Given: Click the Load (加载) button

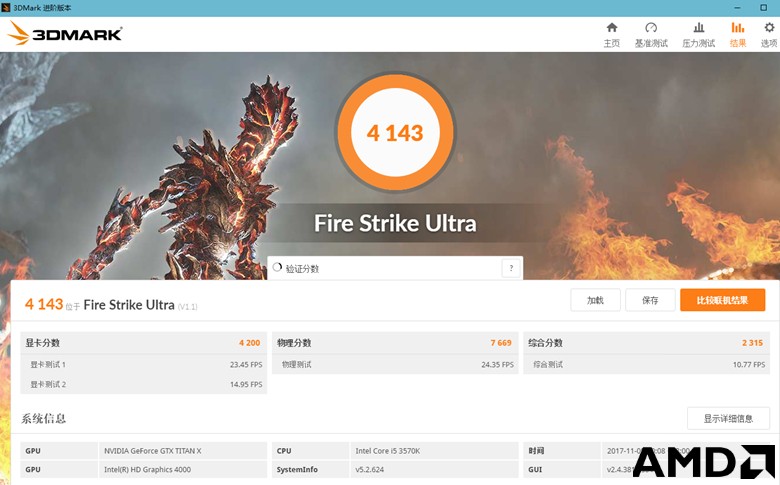Looking at the screenshot, I should pos(595,300).
